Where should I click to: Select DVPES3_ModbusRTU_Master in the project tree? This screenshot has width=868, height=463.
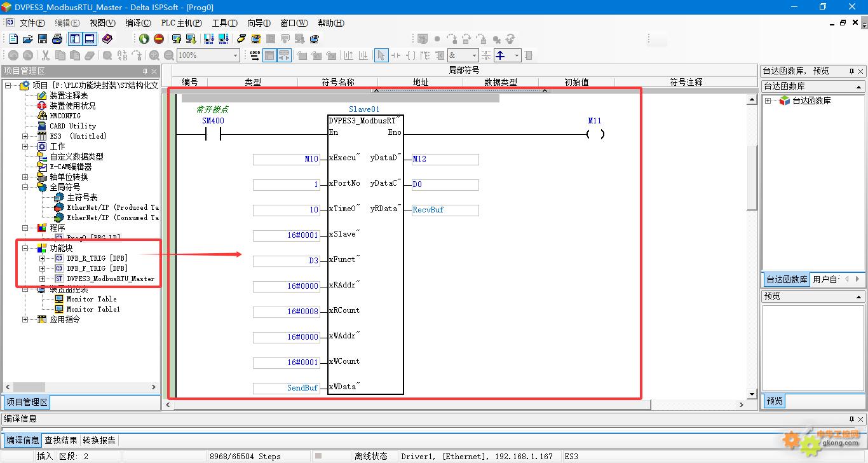point(110,279)
